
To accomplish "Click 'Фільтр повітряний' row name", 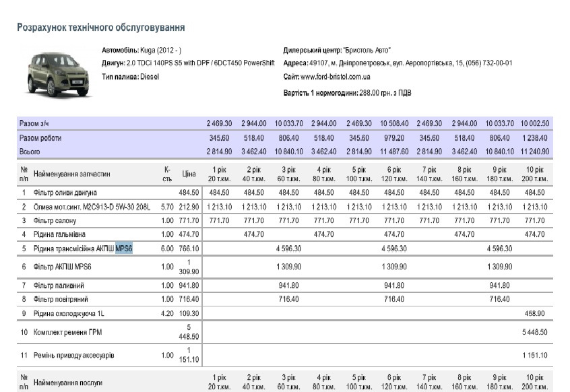I will (x=61, y=299).
